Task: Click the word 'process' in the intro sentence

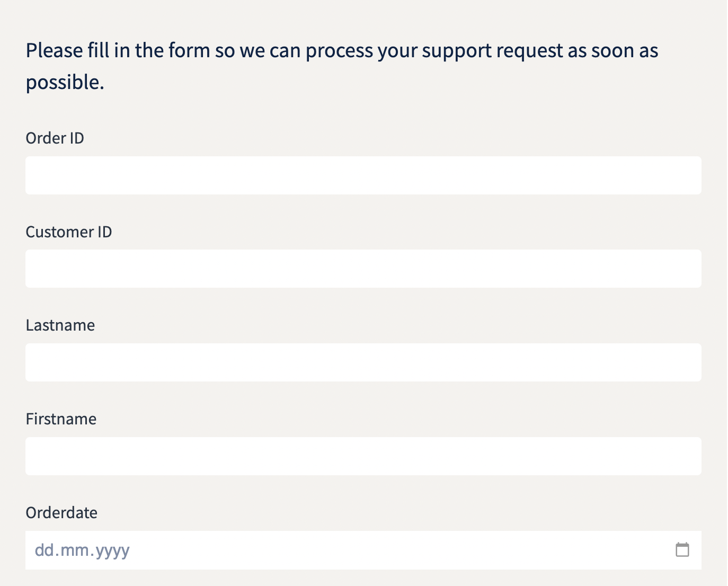Action: (x=339, y=51)
